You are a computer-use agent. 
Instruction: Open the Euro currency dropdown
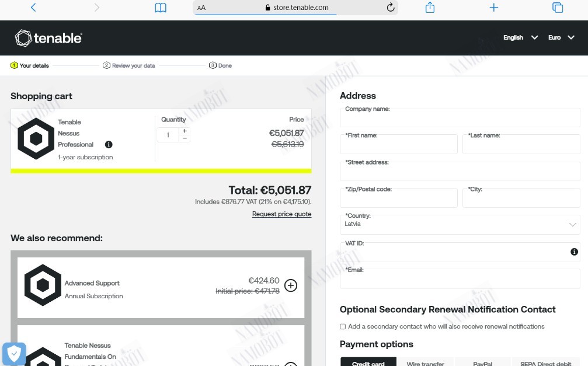point(561,37)
